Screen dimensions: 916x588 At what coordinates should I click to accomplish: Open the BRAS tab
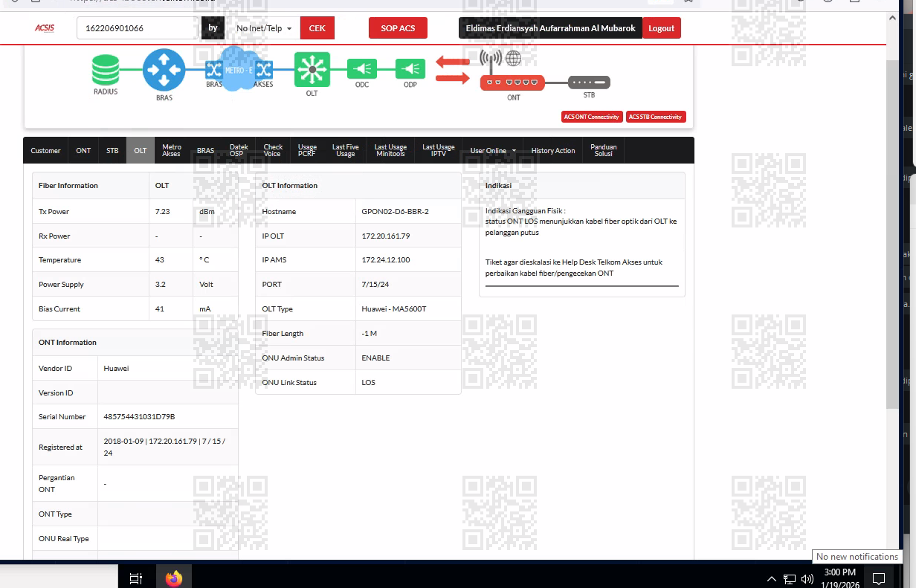pyautogui.click(x=205, y=151)
